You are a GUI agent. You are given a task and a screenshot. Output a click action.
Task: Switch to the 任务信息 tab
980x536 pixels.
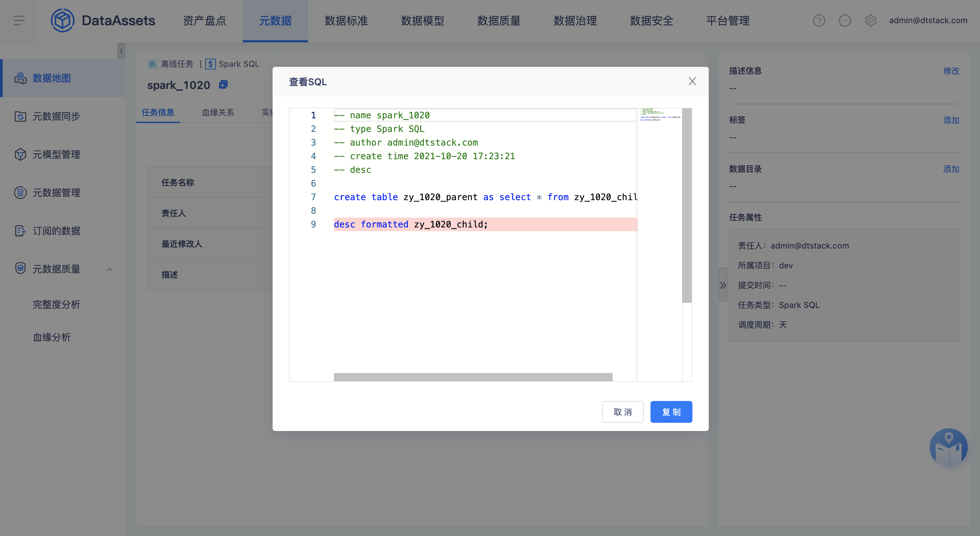point(158,112)
